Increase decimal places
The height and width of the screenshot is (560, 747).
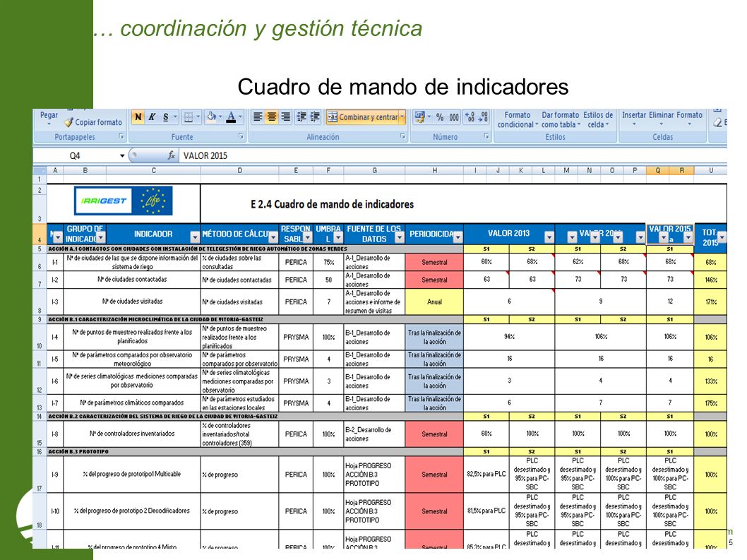pos(470,117)
